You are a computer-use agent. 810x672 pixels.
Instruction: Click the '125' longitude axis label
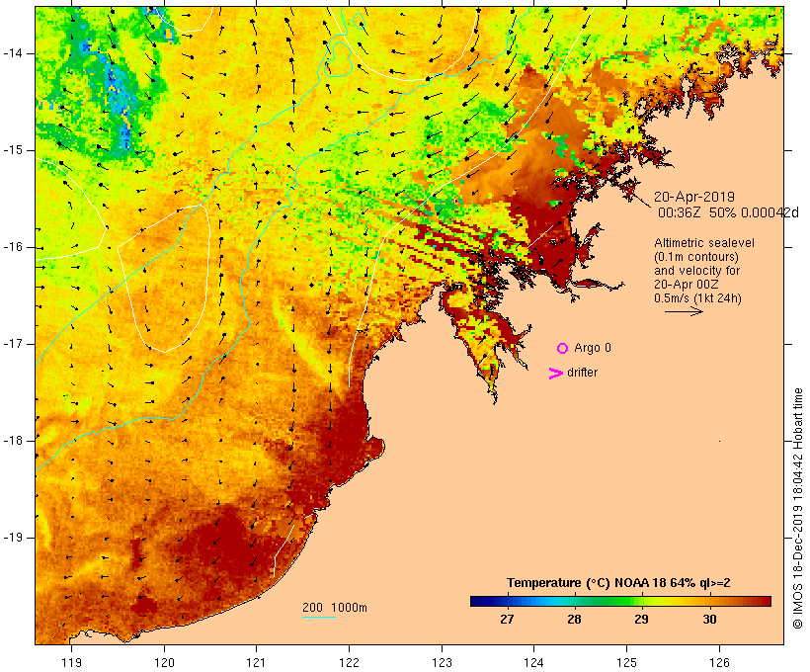click(x=627, y=662)
